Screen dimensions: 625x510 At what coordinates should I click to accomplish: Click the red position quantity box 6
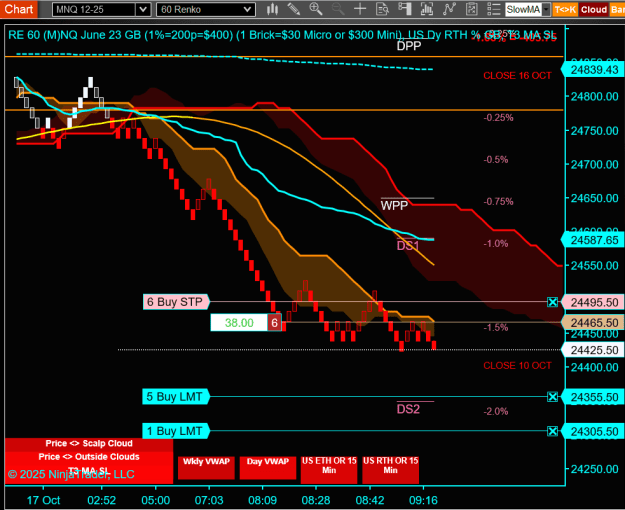point(274,323)
